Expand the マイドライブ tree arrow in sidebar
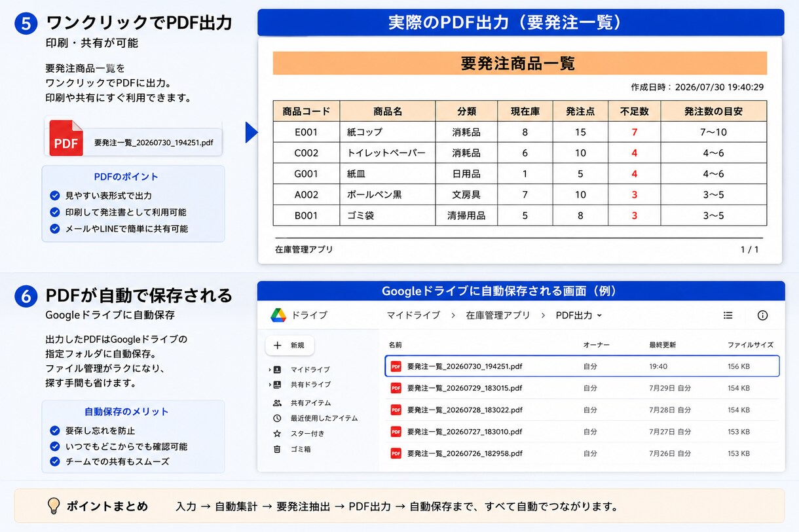Image resolution: width=799 pixels, height=532 pixels. point(270,370)
